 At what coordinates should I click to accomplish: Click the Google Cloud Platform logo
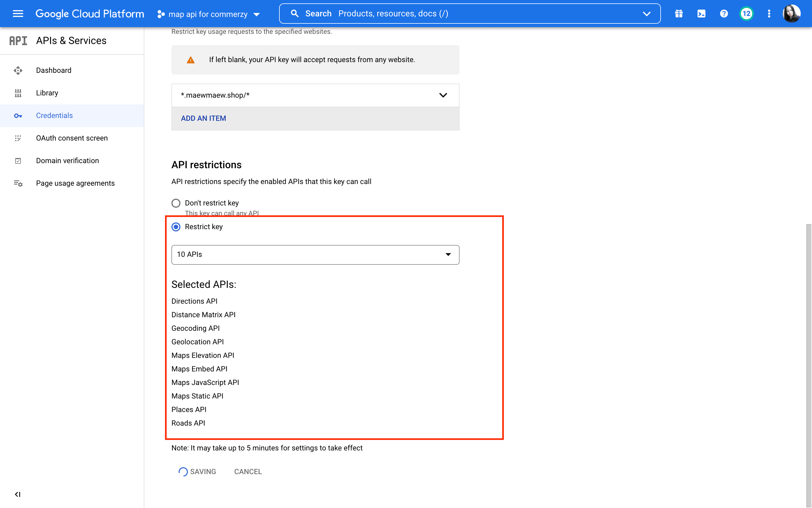coord(90,14)
